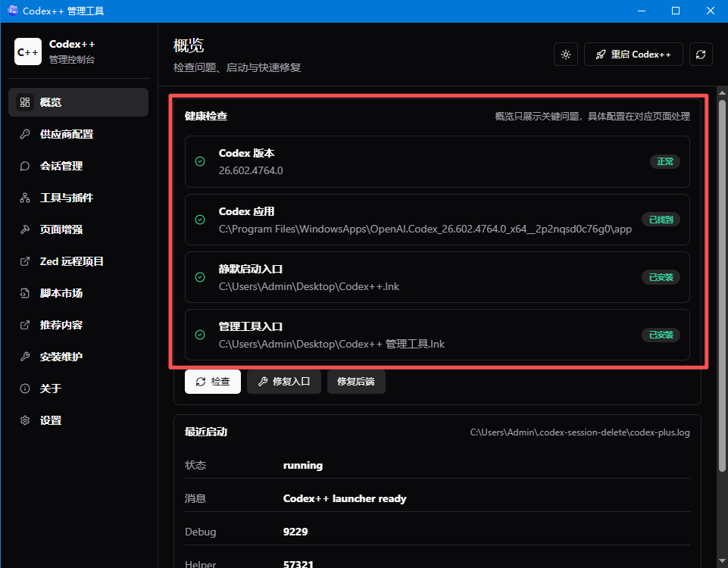Image resolution: width=728 pixels, height=568 pixels.
Task: Minimize the Codex++ 管理工具 window
Action: (642, 11)
